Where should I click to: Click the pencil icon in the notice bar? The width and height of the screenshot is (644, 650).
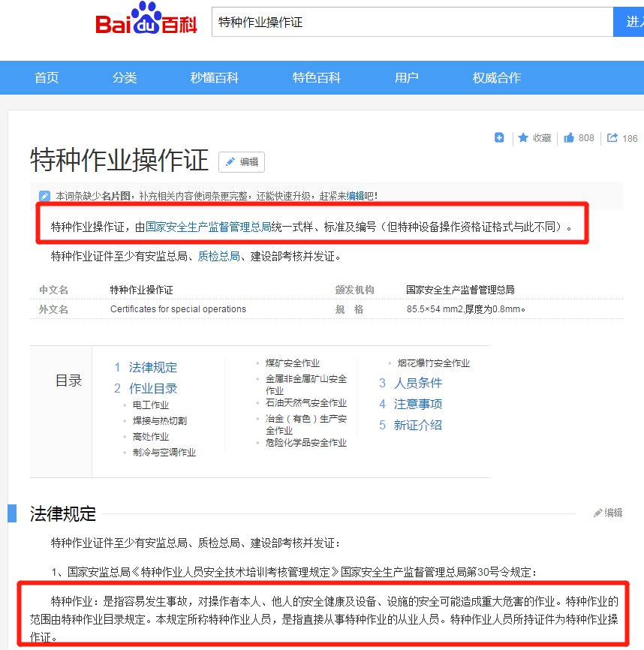pyautogui.click(x=44, y=195)
